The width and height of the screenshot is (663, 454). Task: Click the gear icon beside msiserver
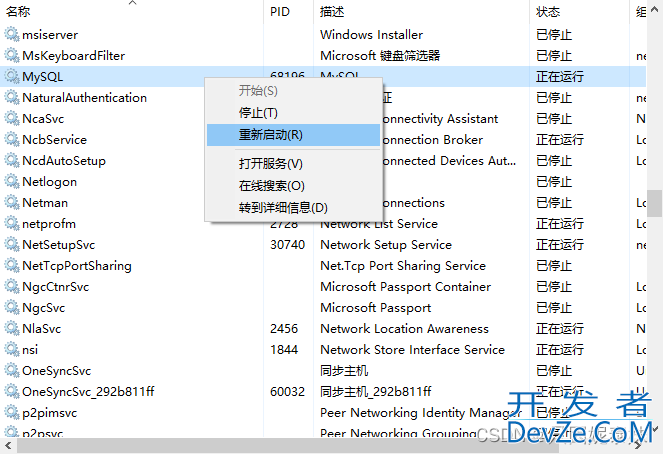(x=11, y=34)
